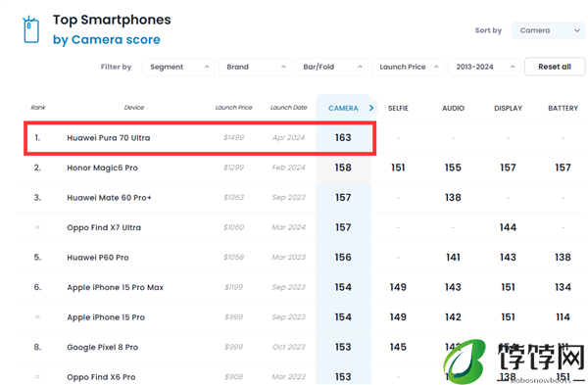
Task: Open the Oppo Find X6 Pro entry
Action: (x=101, y=377)
